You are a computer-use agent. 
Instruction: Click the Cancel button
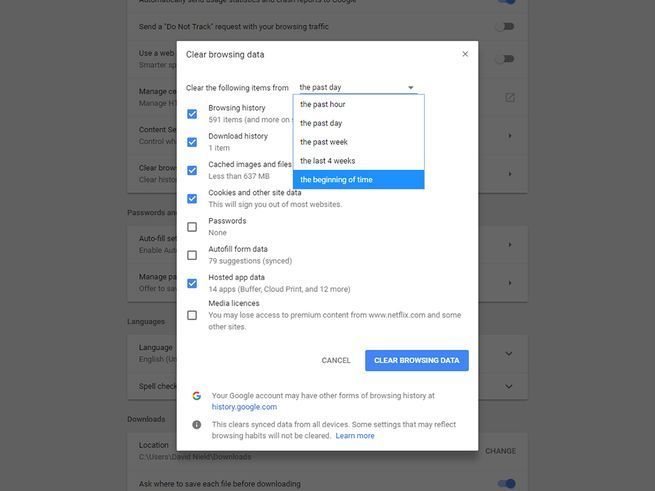336,360
